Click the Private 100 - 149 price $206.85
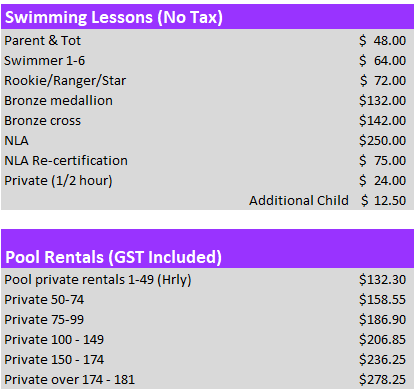414x390 pixels. coord(382,340)
